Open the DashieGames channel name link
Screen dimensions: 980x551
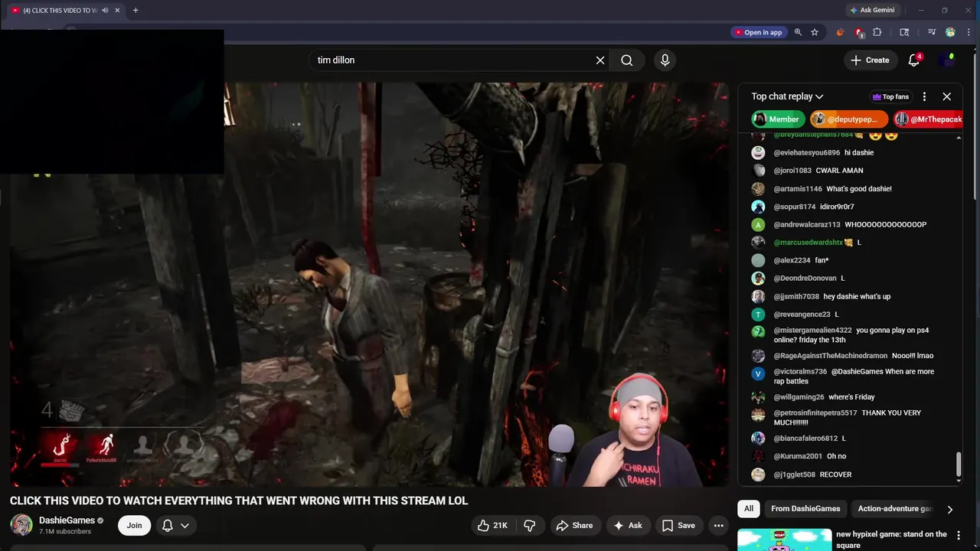(x=67, y=520)
